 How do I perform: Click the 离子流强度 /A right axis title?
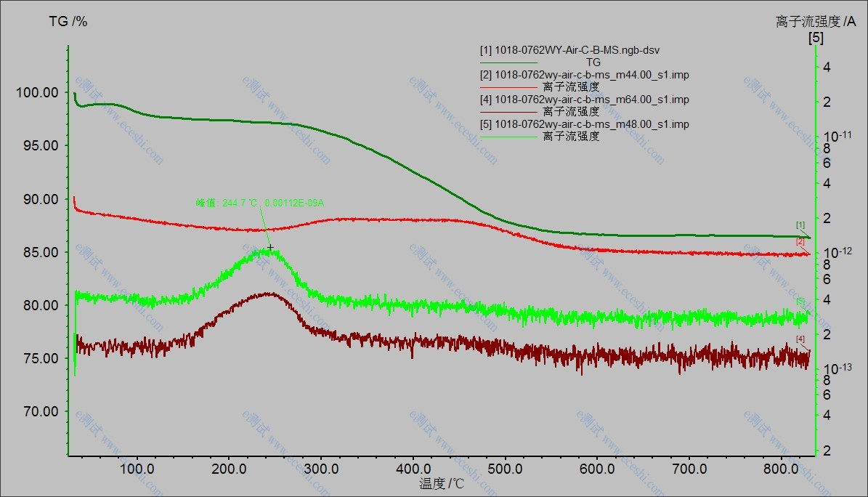pos(816,22)
